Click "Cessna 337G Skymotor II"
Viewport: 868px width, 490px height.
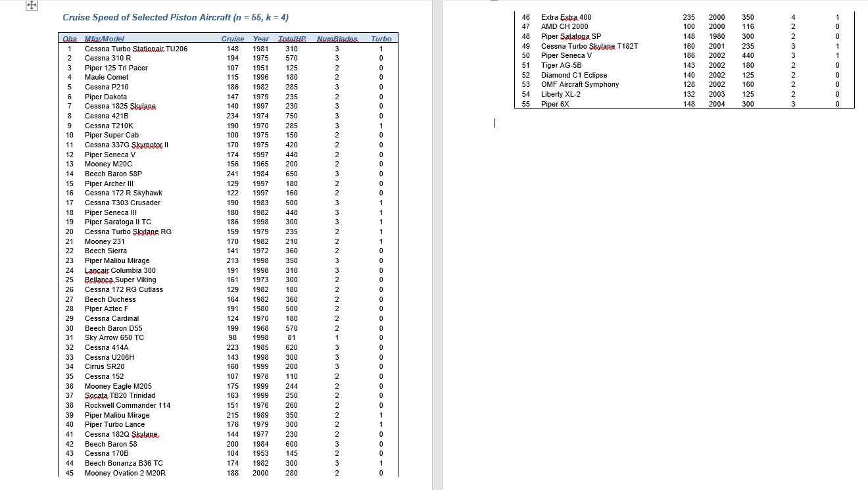(x=127, y=145)
